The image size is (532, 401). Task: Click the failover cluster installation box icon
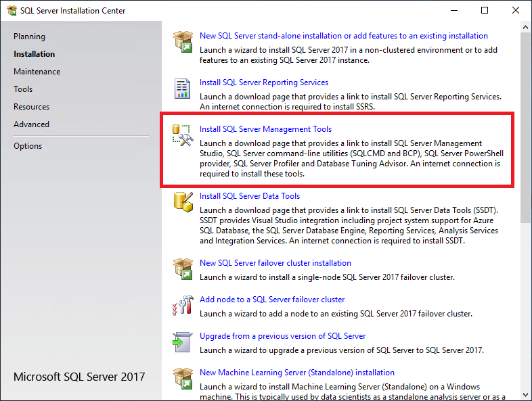click(183, 269)
